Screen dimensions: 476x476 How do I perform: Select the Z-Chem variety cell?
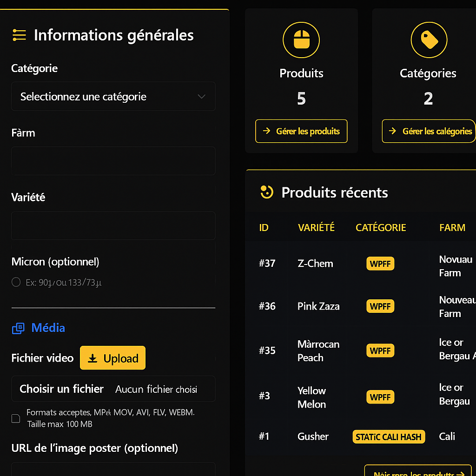pos(316,264)
